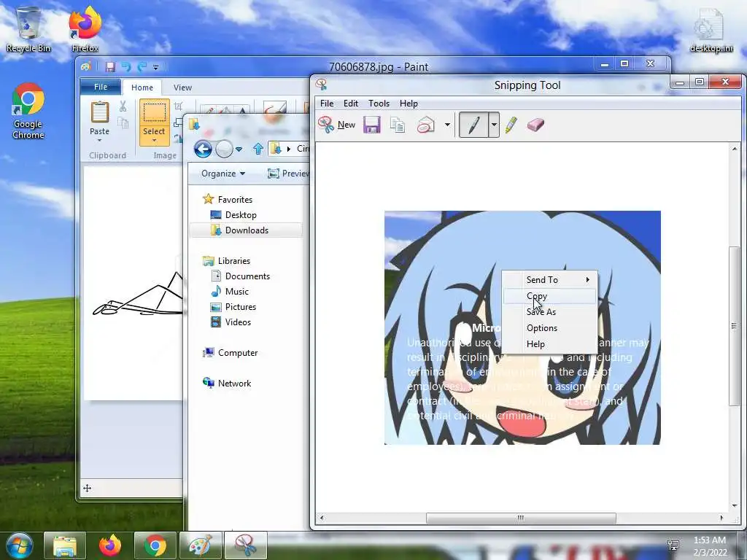The height and width of the screenshot is (560, 747).
Task: Click the Cut scissors icon in Paint
Action: click(x=123, y=106)
